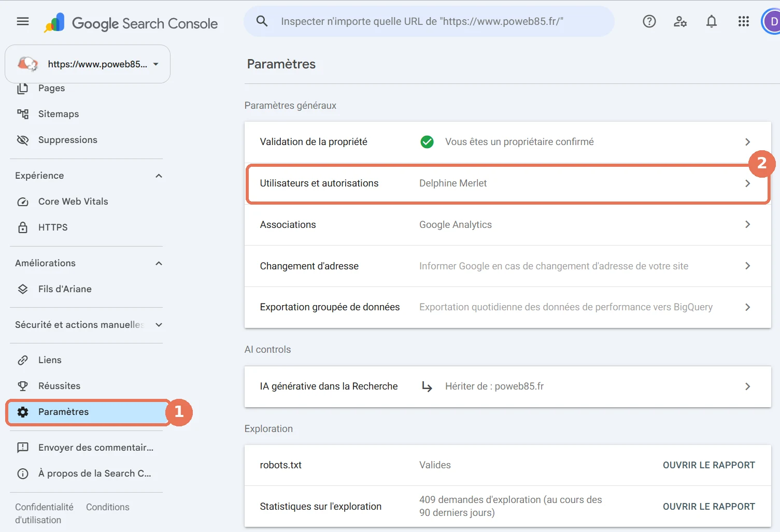Click the HTTPS padlock icon

click(23, 227)
